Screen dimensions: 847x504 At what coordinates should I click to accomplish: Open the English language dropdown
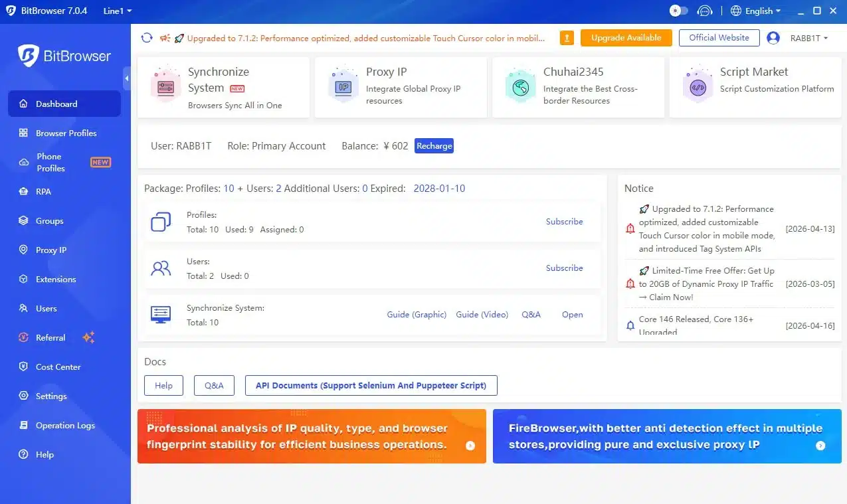click(x=755, y=11)
